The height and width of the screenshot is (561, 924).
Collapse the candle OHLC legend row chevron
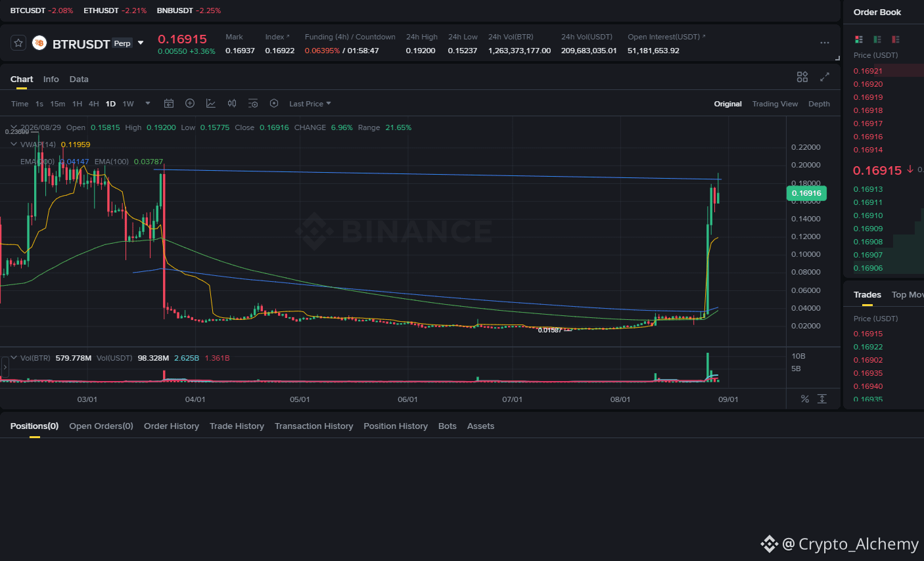point(14,127)
